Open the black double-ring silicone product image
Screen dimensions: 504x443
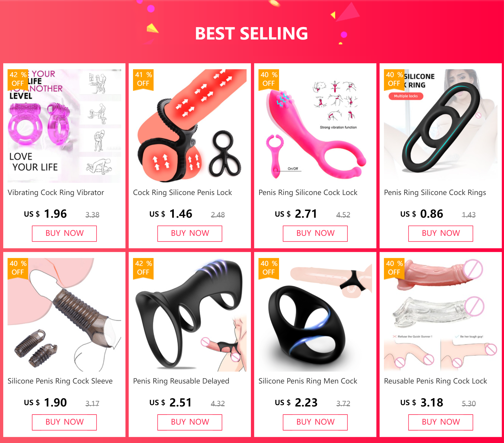coord(441,126)
